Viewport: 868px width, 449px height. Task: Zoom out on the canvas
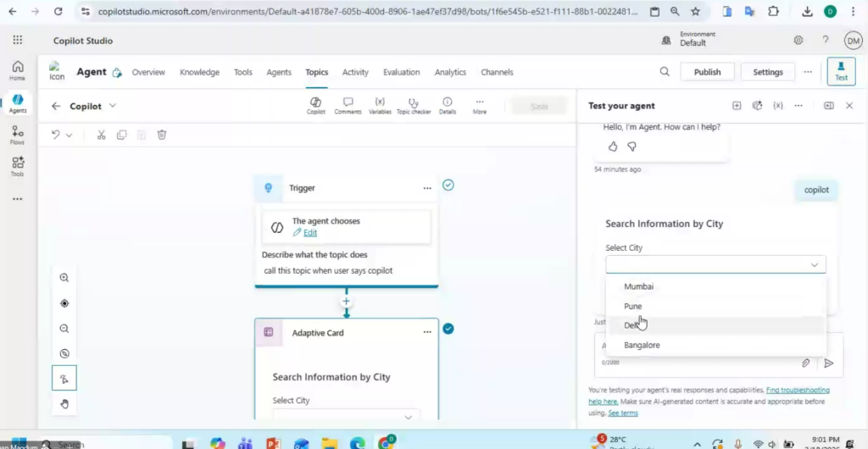(x=64, y=329)
